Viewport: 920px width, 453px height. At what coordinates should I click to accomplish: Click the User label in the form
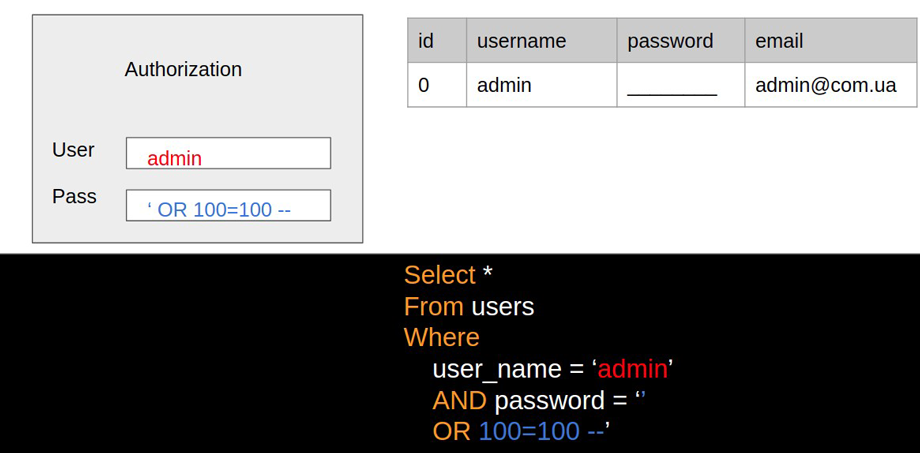73,149
